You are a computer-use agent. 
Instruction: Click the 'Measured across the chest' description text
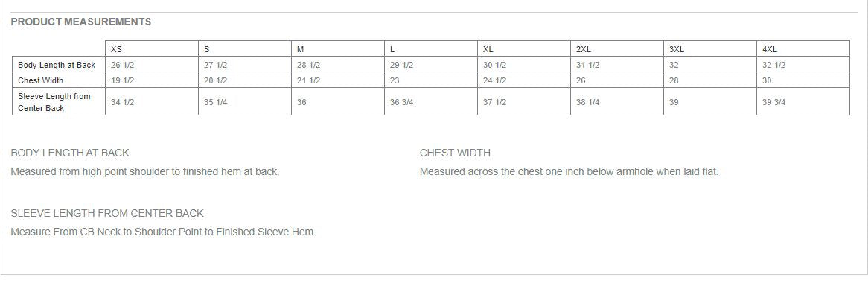569,172
